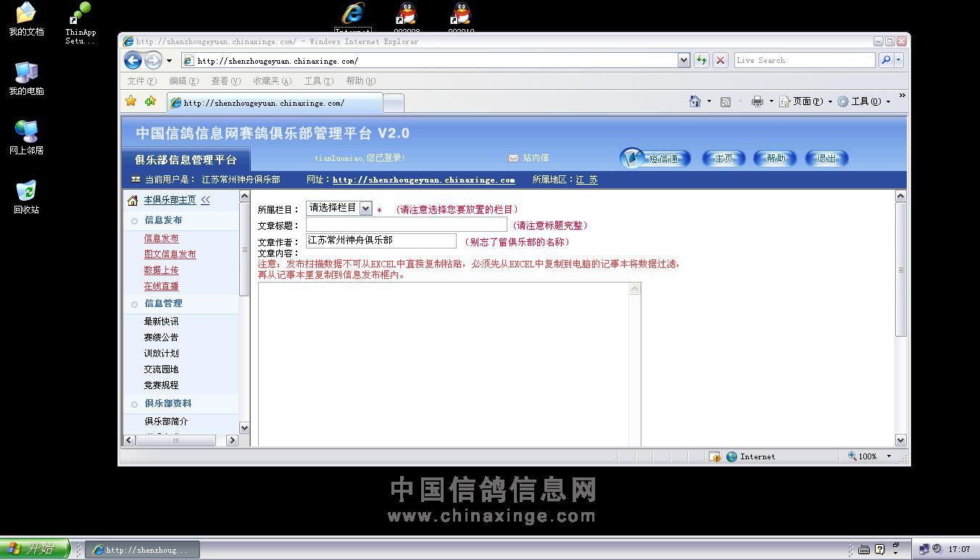Click sidebar horizontal scrollbar right arrow

(232, 440)
